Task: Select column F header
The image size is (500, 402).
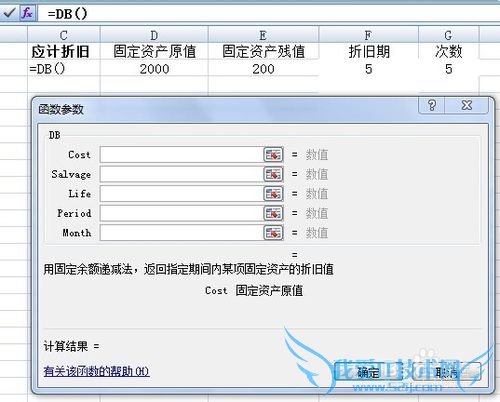Action: tap(368, 35)
